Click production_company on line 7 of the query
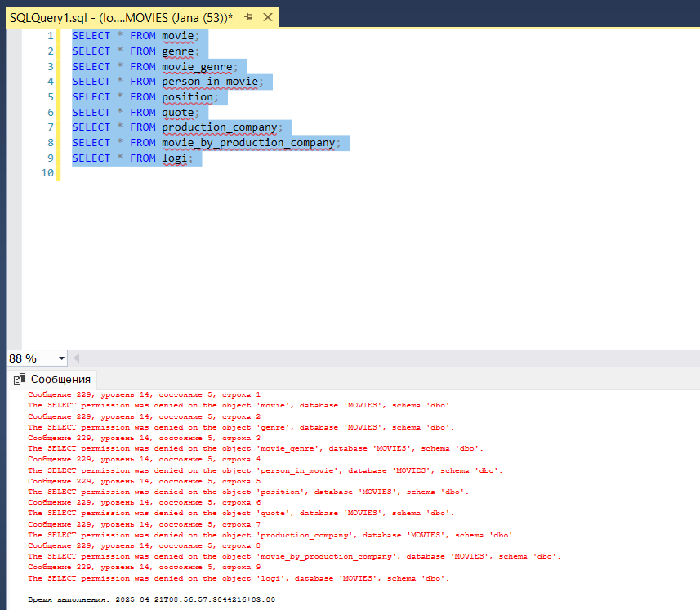 [220, 127]
